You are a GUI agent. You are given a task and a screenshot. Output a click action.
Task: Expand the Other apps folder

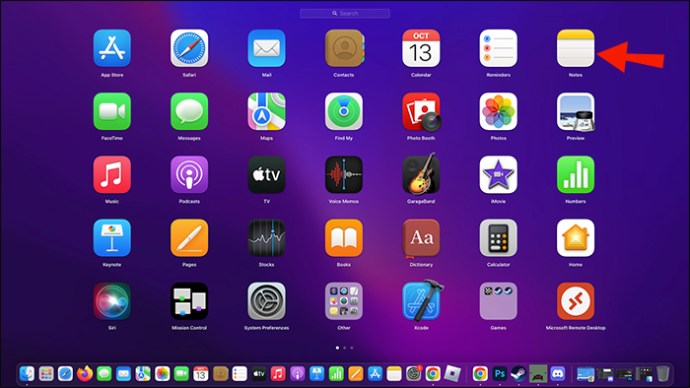344,301
